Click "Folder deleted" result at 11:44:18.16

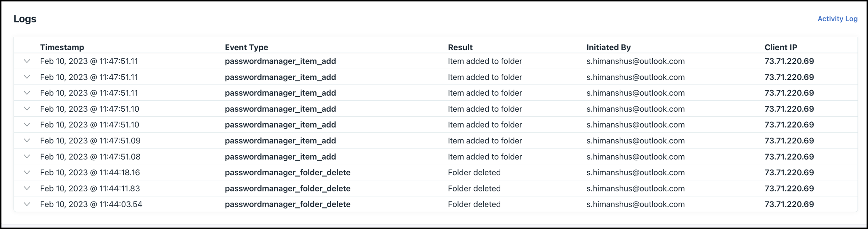[474, 172]
